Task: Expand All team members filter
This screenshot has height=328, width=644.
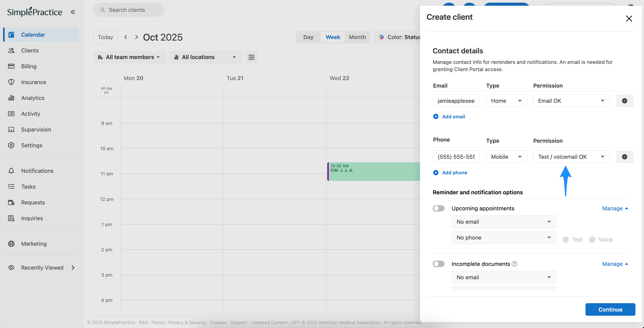Action: 130,57
